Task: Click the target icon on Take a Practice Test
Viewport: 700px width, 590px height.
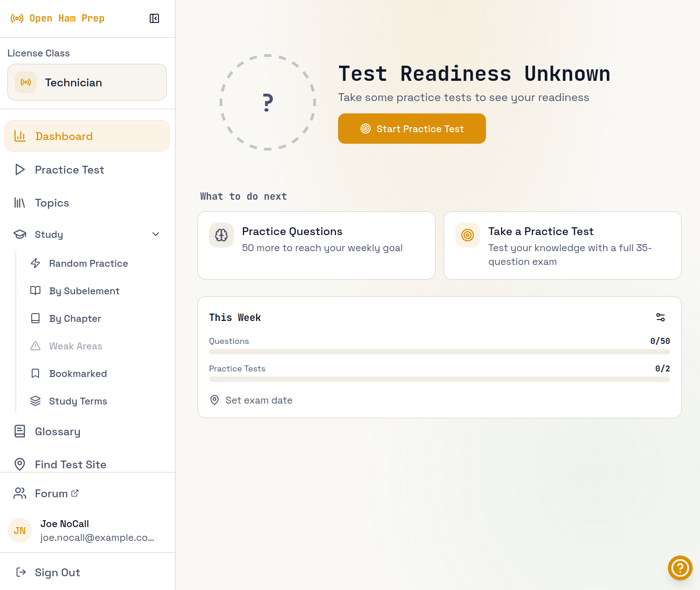Action: (x=468, y=235)
